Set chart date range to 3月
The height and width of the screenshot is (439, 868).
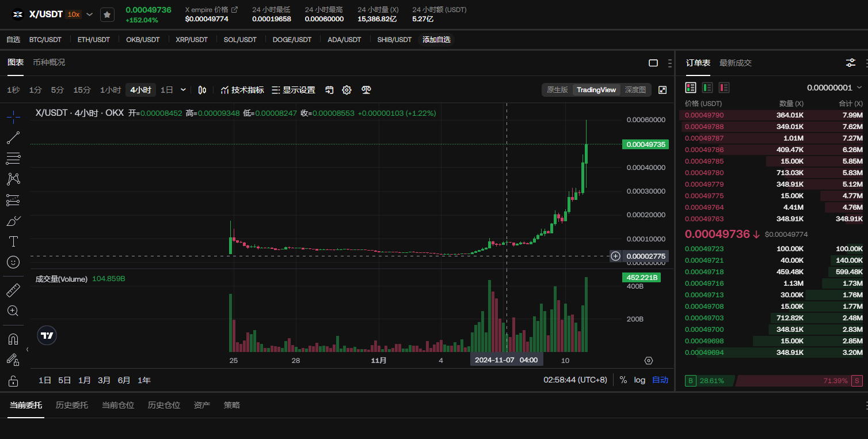[104, 380]
